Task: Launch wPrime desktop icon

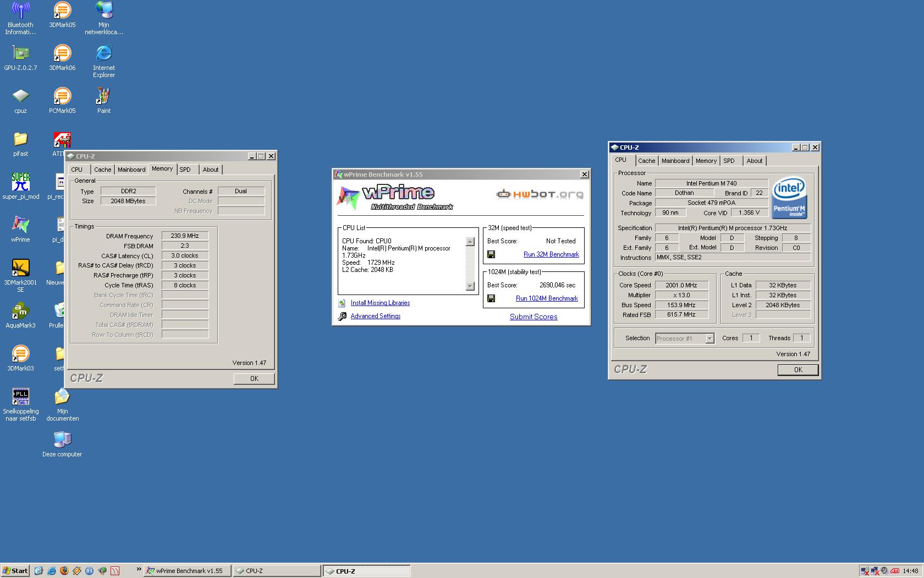Action: click(20, 230)
